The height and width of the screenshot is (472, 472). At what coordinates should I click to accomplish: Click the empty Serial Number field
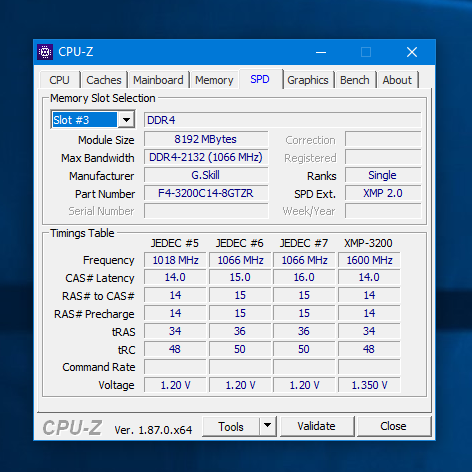(206, 211)
